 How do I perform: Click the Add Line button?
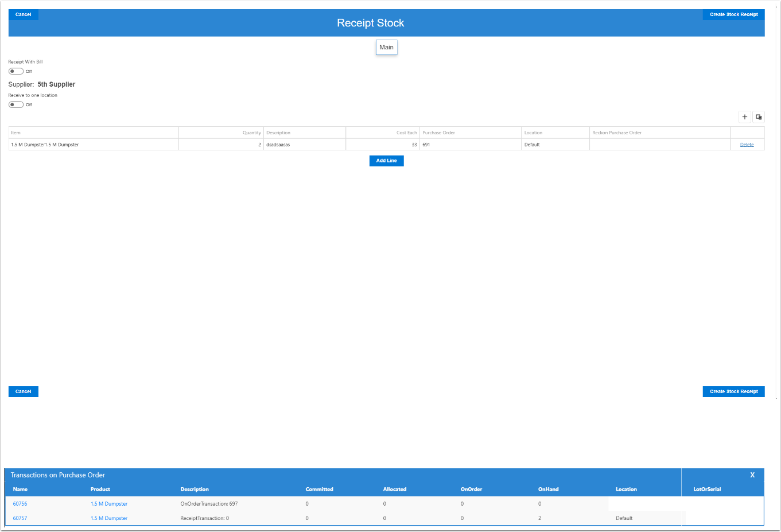click(x=386, y=161)
